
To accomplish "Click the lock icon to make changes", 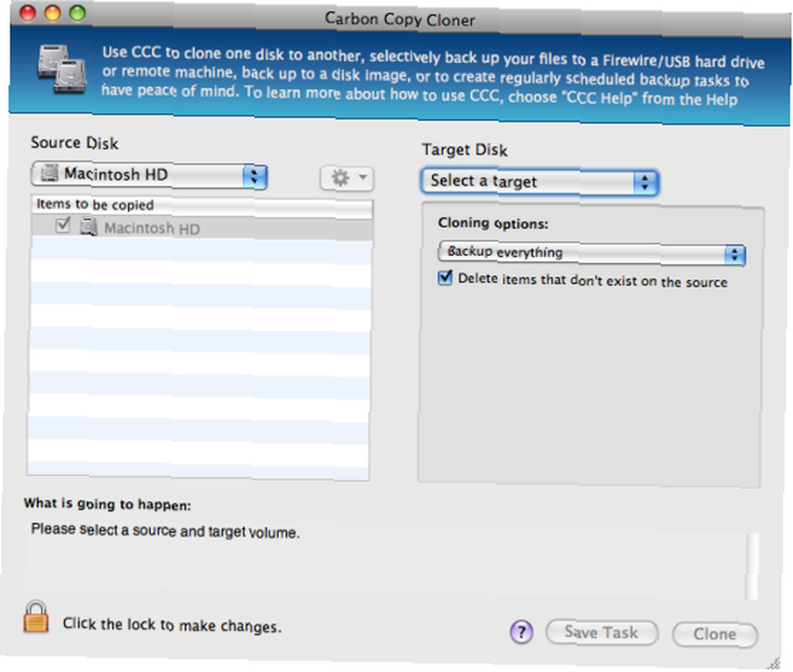I will click(x=36, y=616).
